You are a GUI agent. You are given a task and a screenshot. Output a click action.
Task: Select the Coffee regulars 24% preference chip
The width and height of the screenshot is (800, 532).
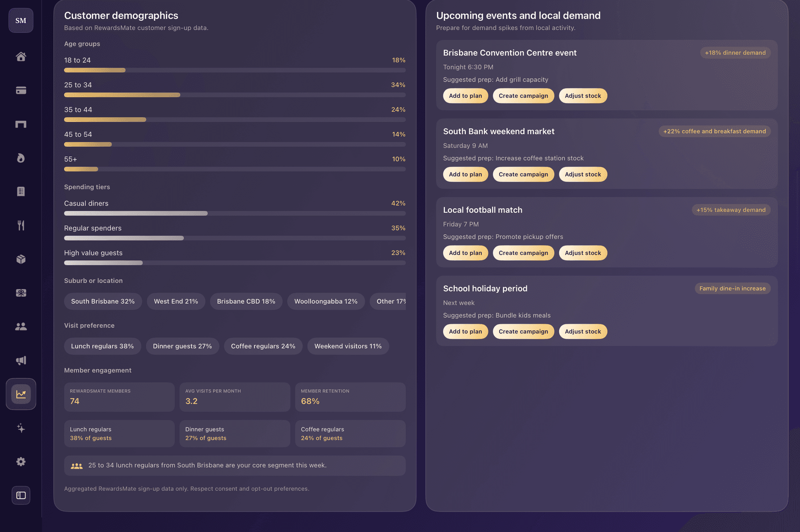263,346
